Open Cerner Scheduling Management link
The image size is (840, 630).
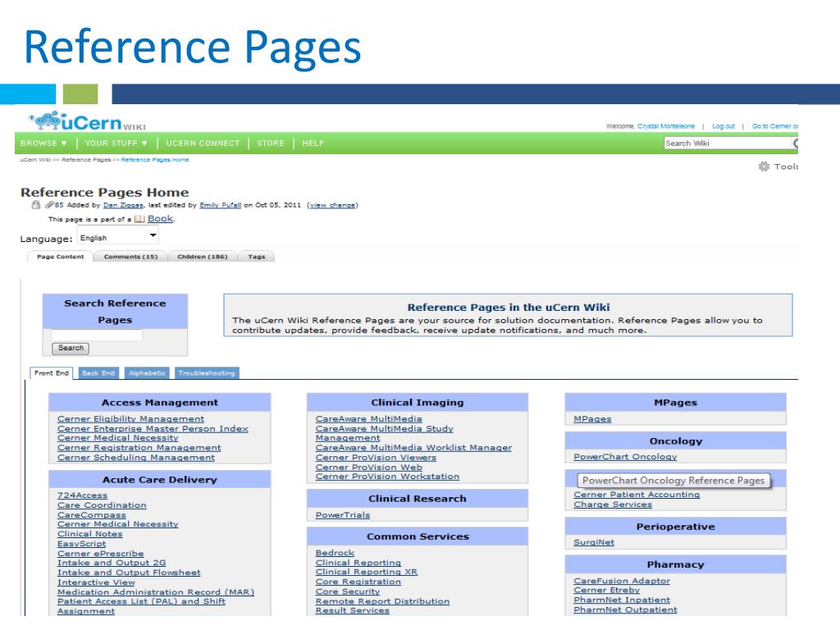(x=136, y=458)
